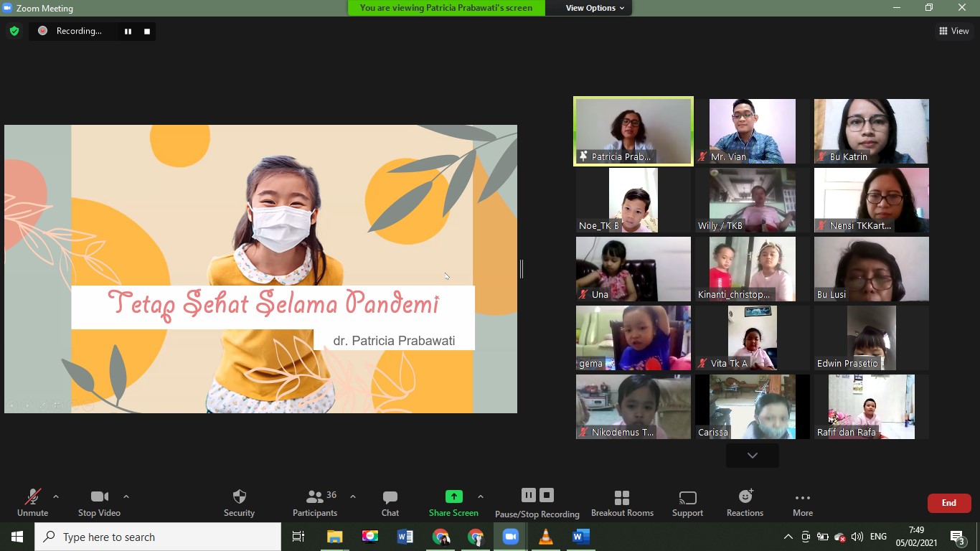Viewport: 980px width, 551px height.
Task: Click the red End meeting button
Action: pyautogui.click(x=949, y=503)
